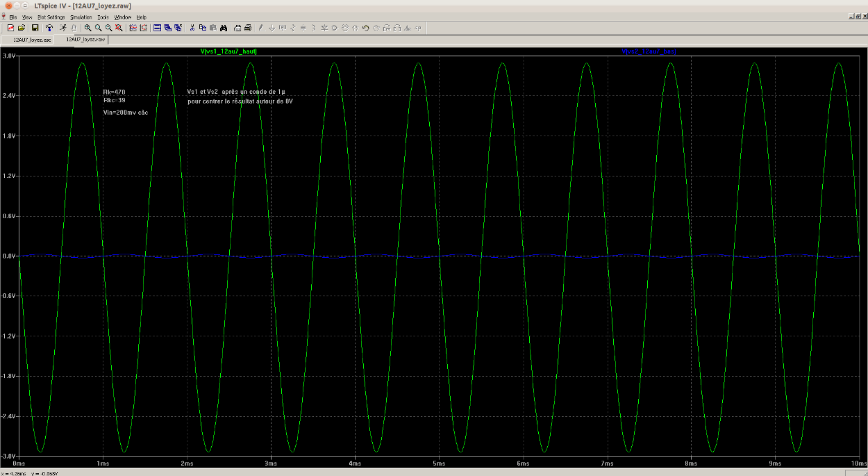Click the Cut scissors icon
The image size is (868, 476).
coord(192,28)
